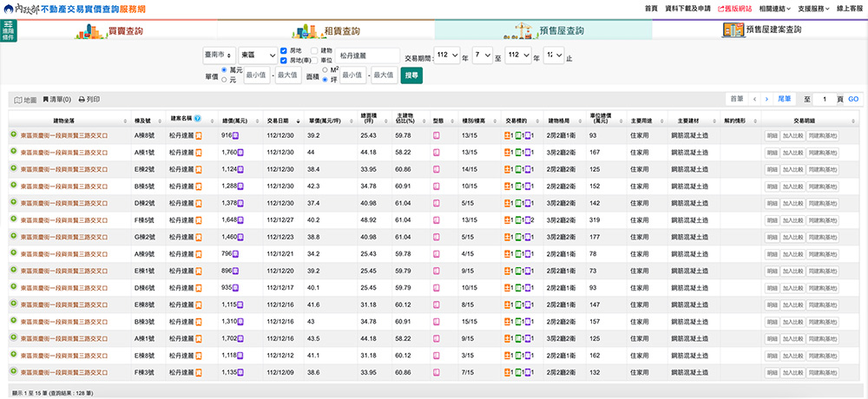Click the pink 型態 icon in the first row
Viewport: 868px width, 399px height.
pos(437,135)
